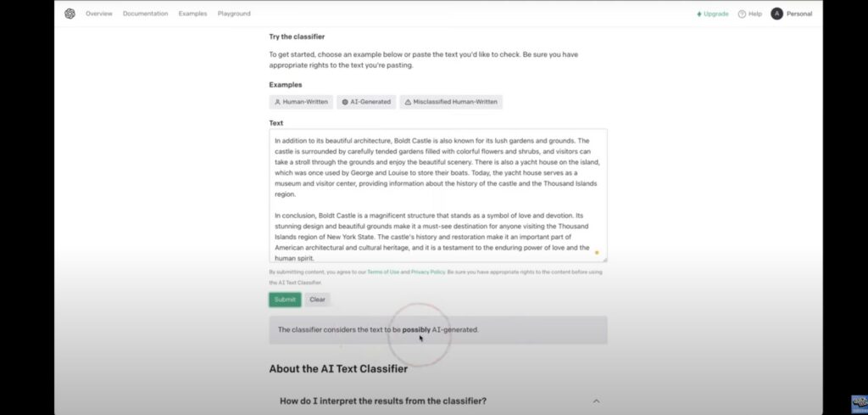Image resolution: width=868 pixels, height=415 pixels.
Task: Open the Terms of Use link
Action: tap(383, 272)
